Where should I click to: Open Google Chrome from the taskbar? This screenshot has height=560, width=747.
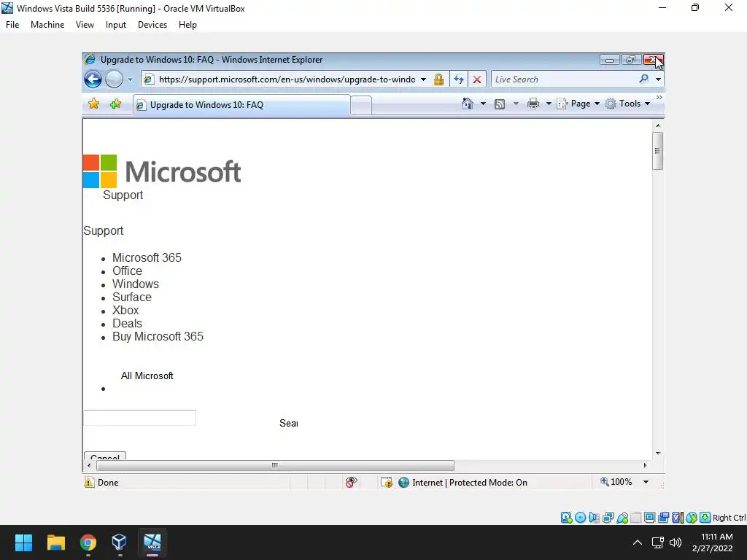tap(88, 542)
